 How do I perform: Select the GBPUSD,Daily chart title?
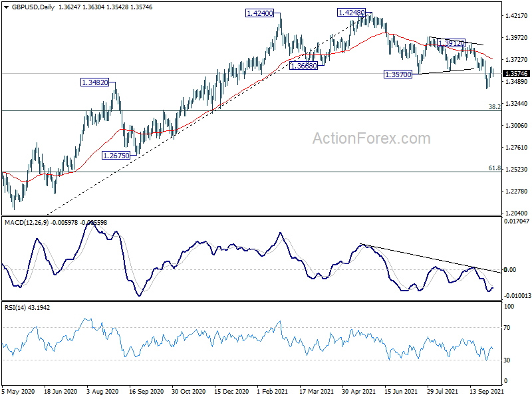[33, 7]
